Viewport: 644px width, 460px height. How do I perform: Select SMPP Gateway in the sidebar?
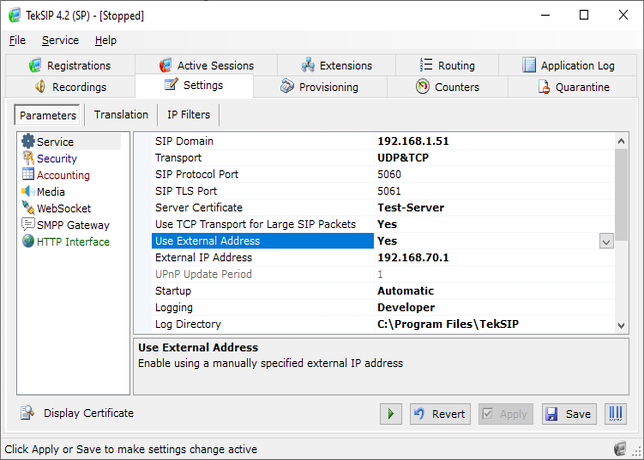[72, 225]
